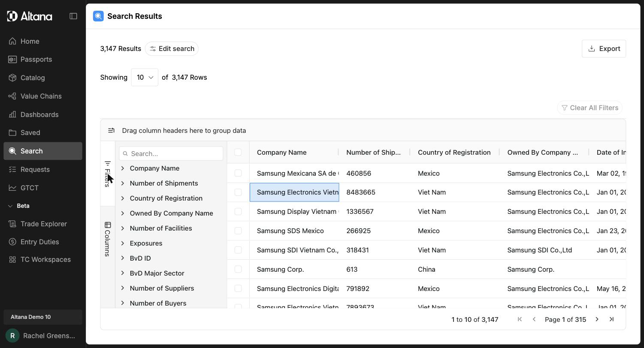Expand the Number of Shipments filter
This screenshot has width=644, height=348.
coord(123,183)
